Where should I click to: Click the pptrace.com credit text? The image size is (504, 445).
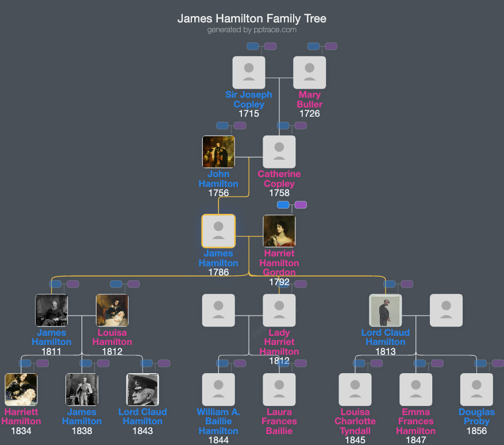(252, 30)
